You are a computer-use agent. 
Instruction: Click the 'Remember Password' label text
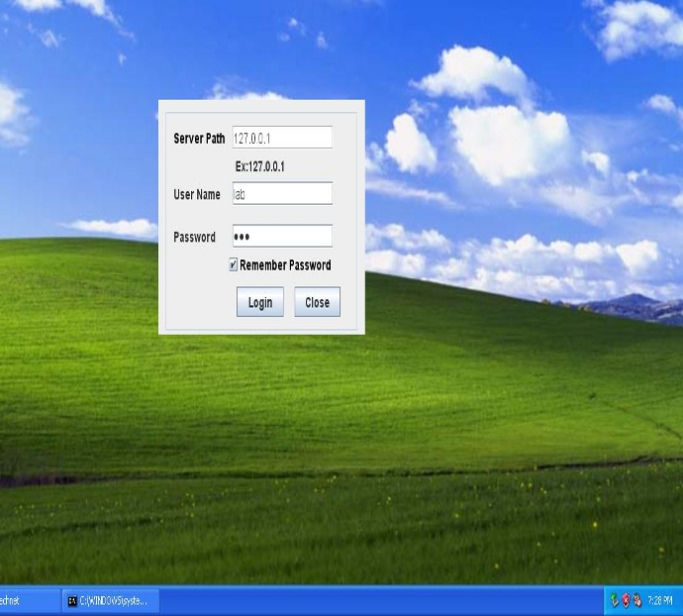285,265
